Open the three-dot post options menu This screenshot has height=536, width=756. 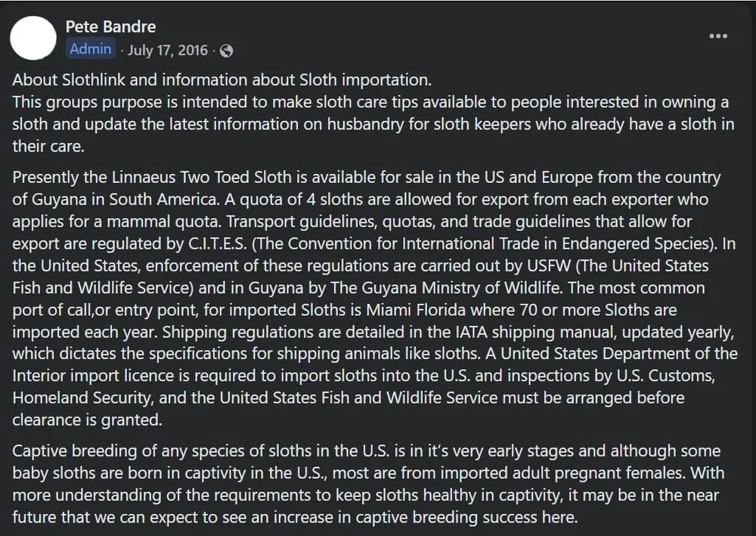coord(718,36)
